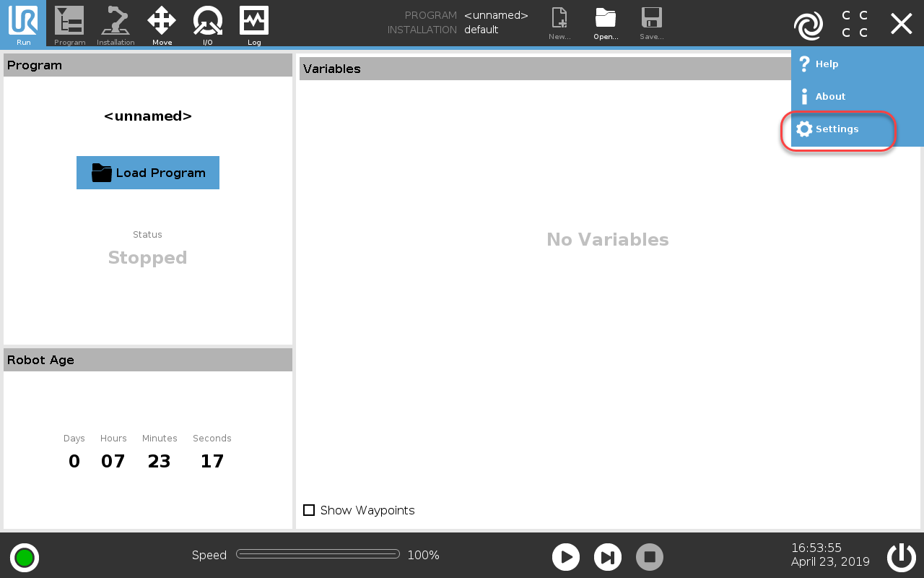Viewport: 924px width, 578px height.
Task: Click the Open folder icon in header
Action: (606, 23)
